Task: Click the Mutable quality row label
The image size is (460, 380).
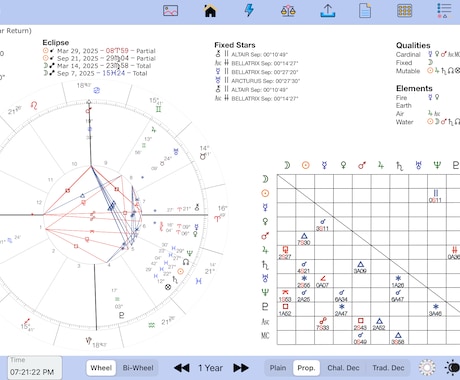Action: click(x=408, y=71)
